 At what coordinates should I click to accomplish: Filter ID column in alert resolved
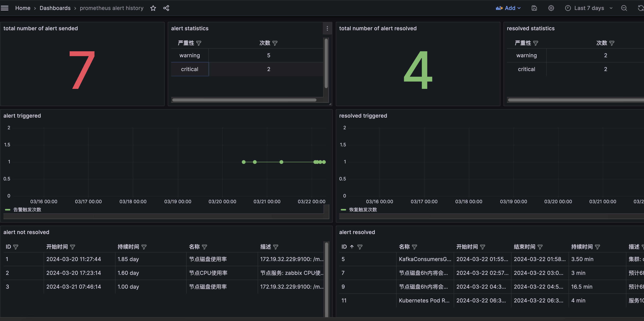(360, 247)
